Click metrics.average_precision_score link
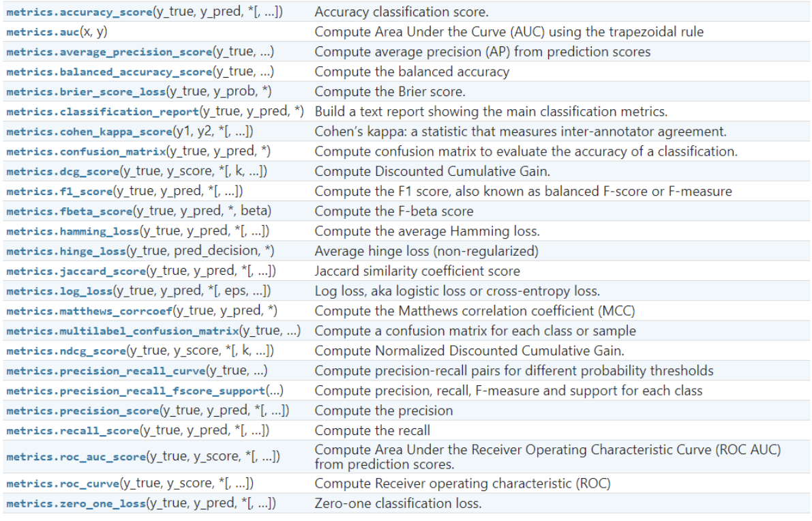Screen dimensions: 812x521 (109, 52)
